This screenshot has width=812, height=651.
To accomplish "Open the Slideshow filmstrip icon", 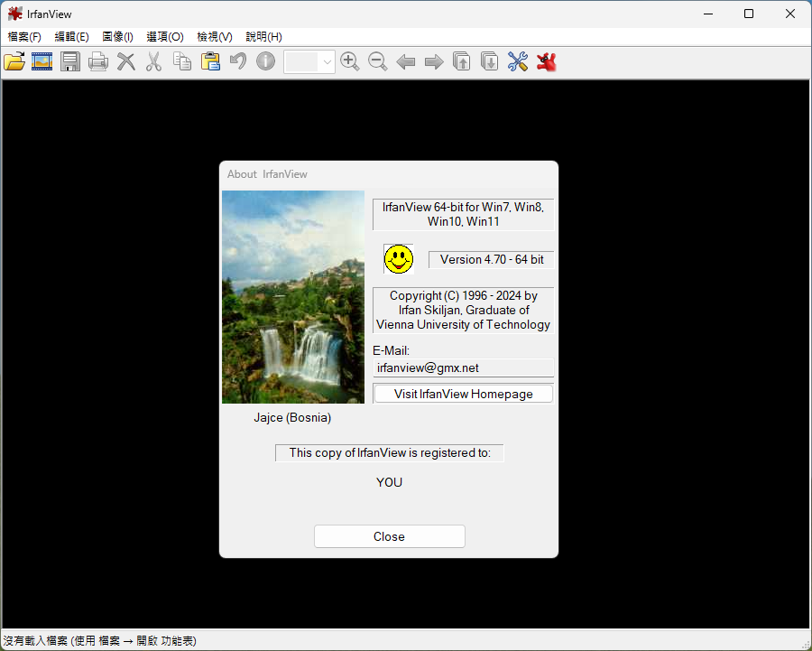I will click(42, 61).
